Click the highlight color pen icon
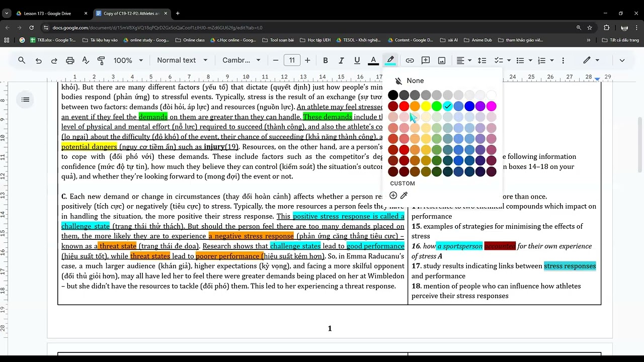The height and width of the screenshot is (362, 644). (390, 60)
